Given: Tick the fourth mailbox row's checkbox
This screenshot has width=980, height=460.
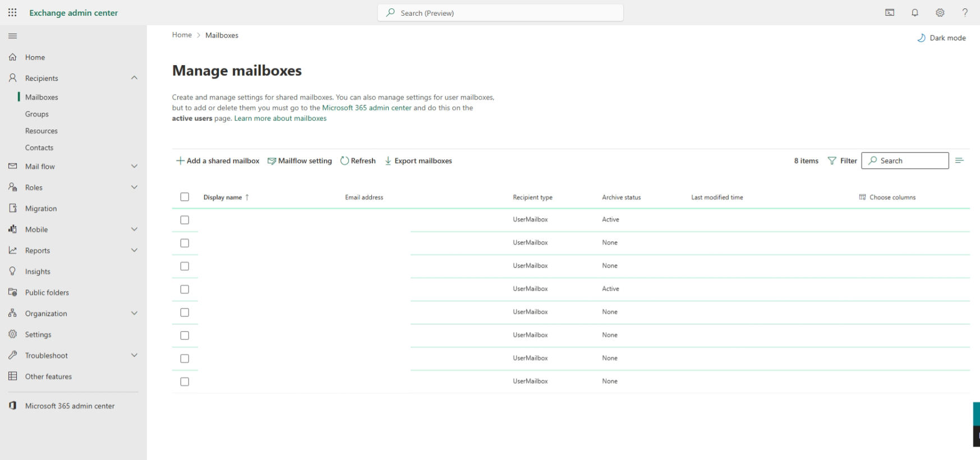Looking at the screenshot, I should point(185,289).
